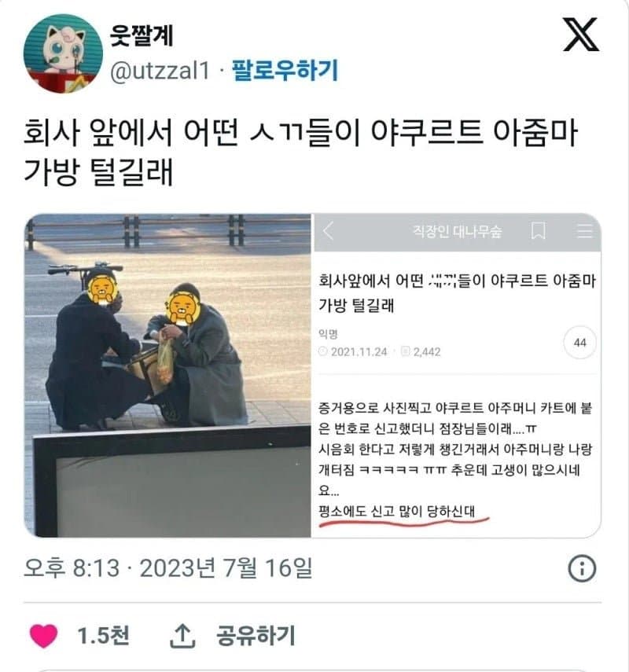Tap the pink heart like icon
The width and height of the screenshot is (629, 672).
[x=43, y=636]
